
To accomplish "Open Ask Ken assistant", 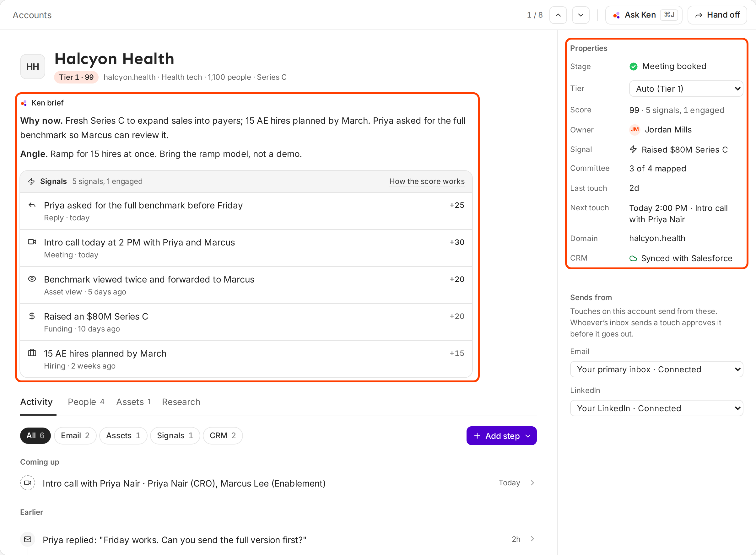I will (x=643, y=15).
